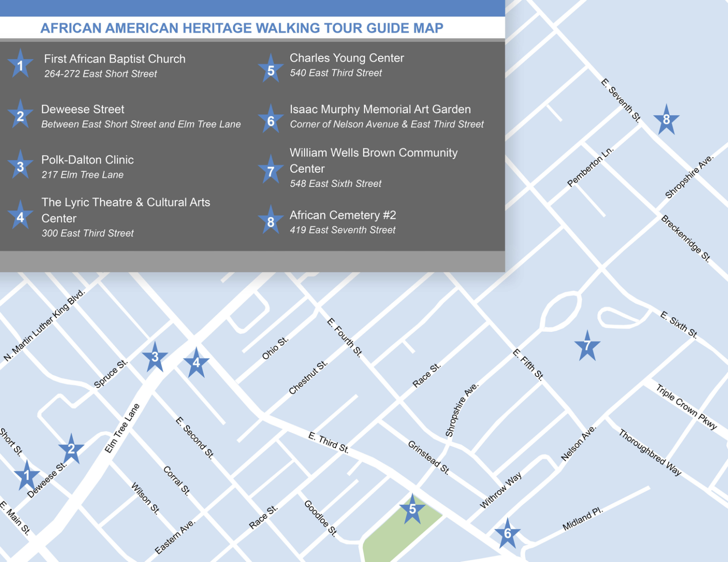Click the 'E. Main St.' street label
This screenshot has width=728, height=562.
pos(15,518)
